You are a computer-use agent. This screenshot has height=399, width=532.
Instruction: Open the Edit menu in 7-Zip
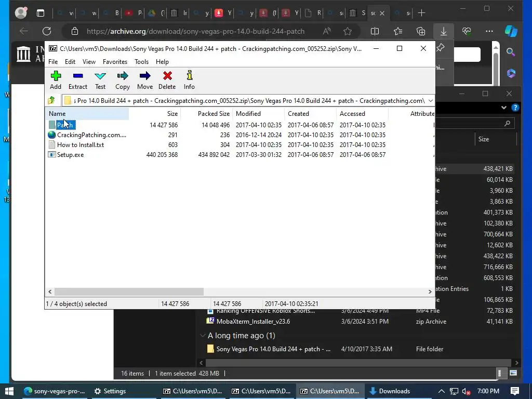pos(70,62)
